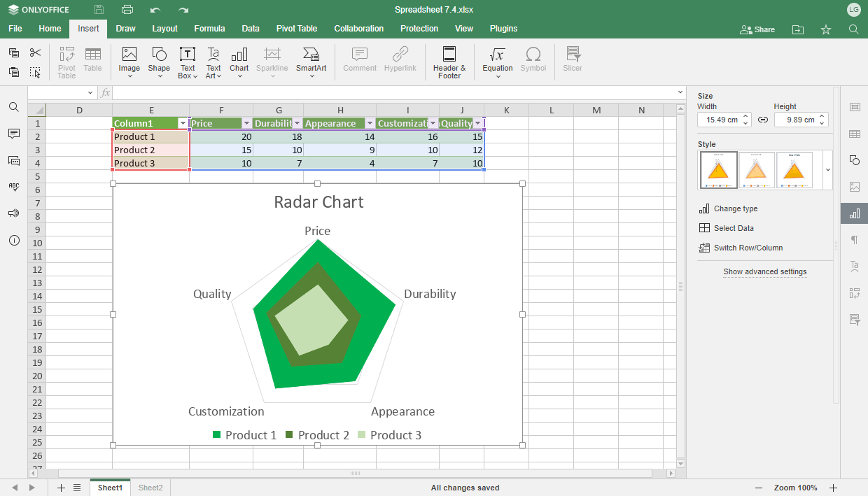Open the Name Box dropdown

(90, 92)
